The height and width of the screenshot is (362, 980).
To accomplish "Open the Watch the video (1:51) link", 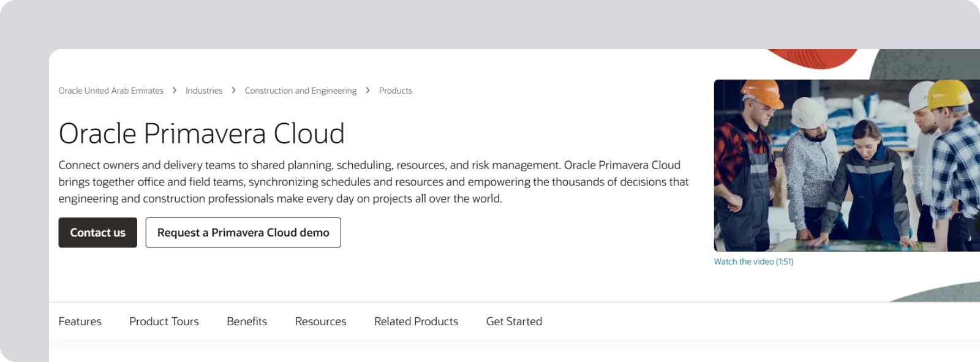I will [x=753, y=262].
